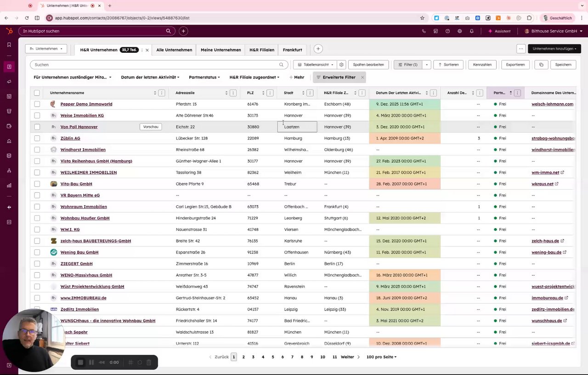Expand the arrow next to Filter (1)
The image size is (588, 375).
click(x=427, y=65)
